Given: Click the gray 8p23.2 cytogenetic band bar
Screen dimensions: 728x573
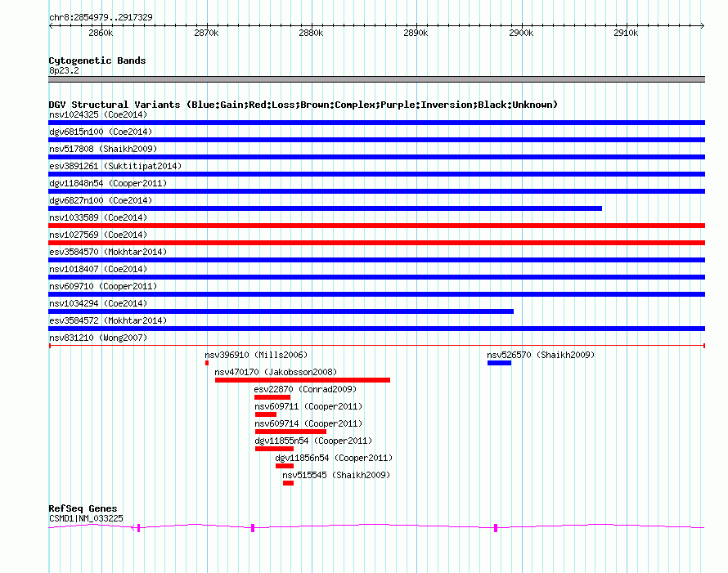Looking at the screenshot, I should tap(376, 79).
